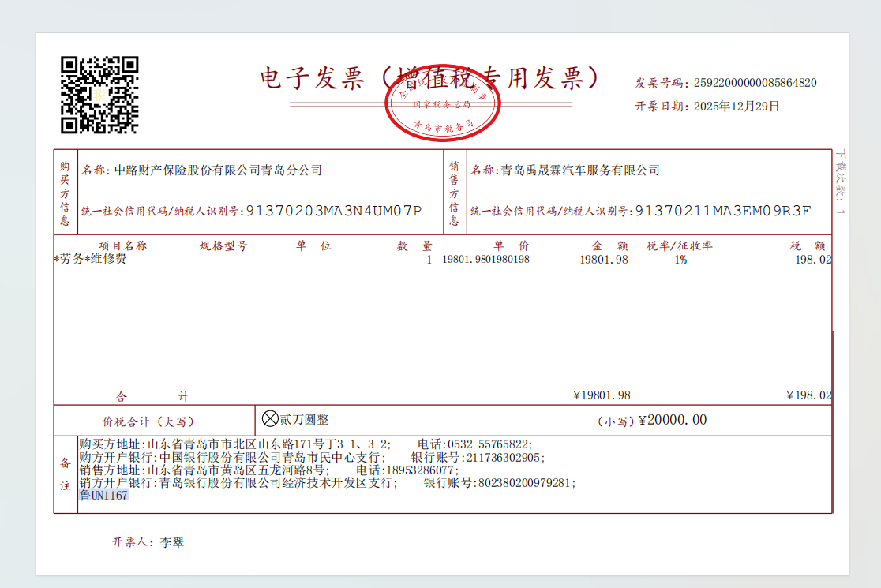The image size is (881, 588).
Task: Select the highlighted plate number 鲁UN1167
Action: pos(103,496)
